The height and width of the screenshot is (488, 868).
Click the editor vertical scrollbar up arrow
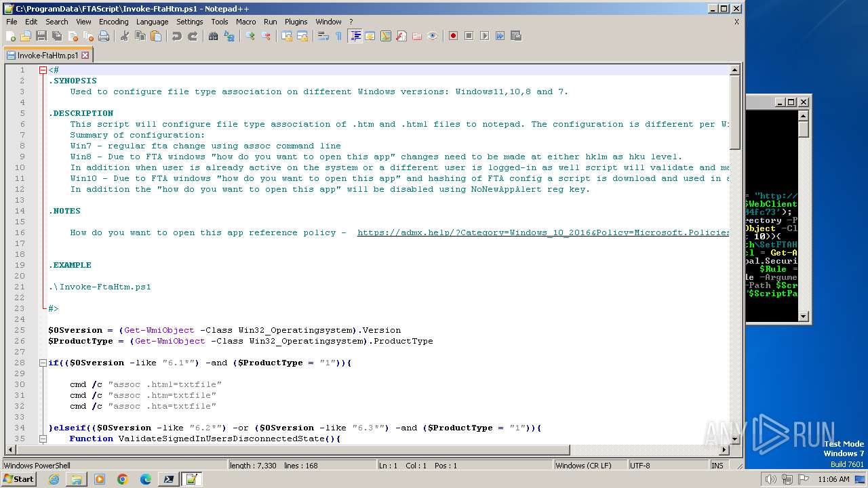click(734, 70)
